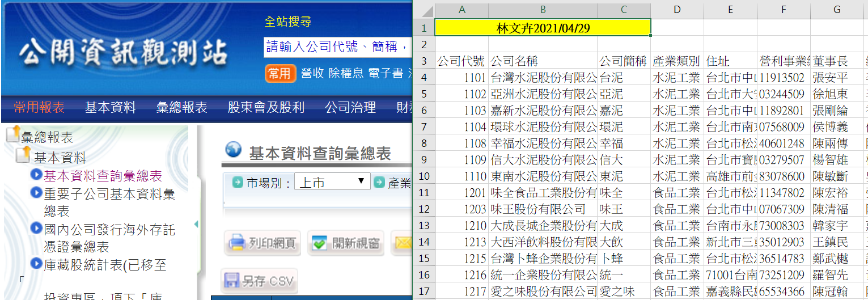Select chairman cell 徐旭東
868x300 pixels.
tap(837, 94)
